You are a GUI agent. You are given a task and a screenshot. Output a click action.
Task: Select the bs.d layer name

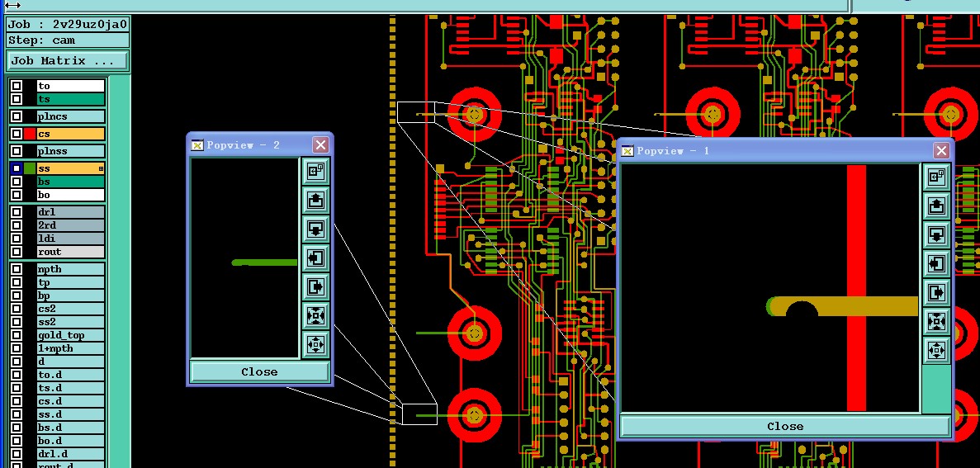70,428
